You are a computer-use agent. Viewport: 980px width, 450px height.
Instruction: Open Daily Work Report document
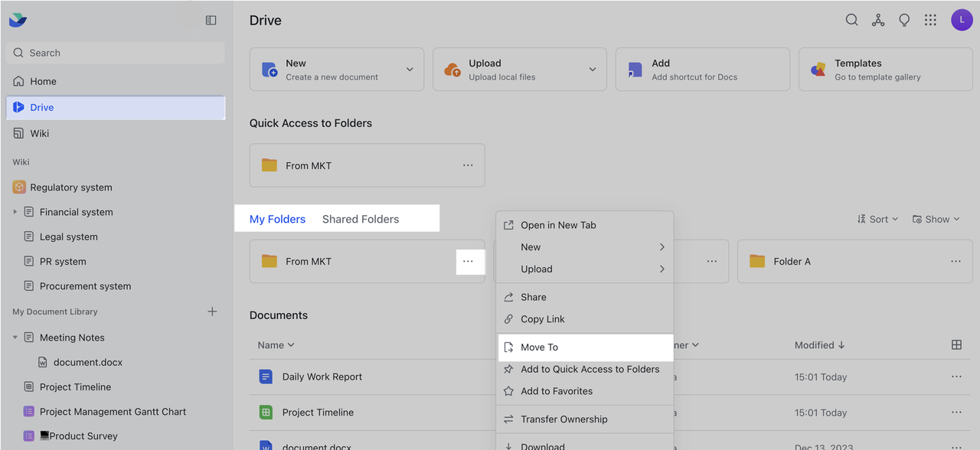322,377
